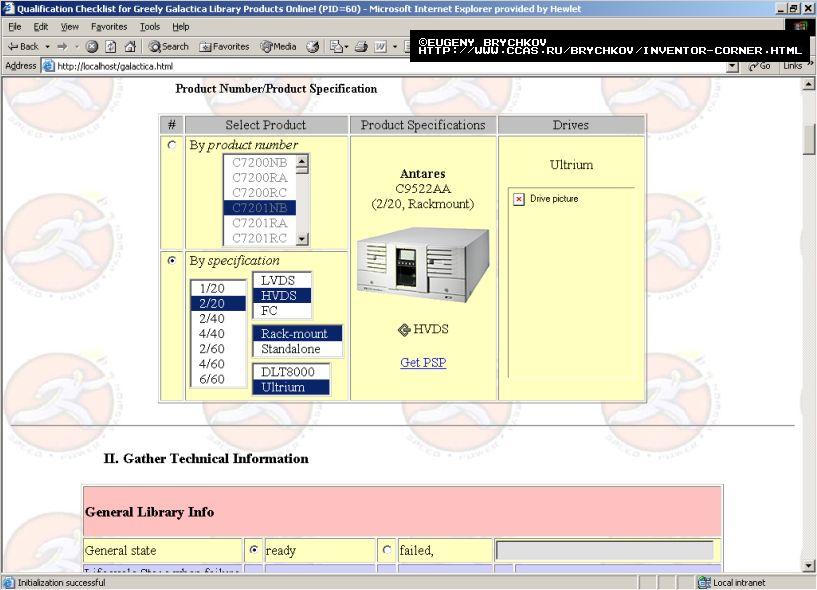Click the Forward arrow button
The height and width of the screenshot is (590, 817).
click(x=62, y=47)
